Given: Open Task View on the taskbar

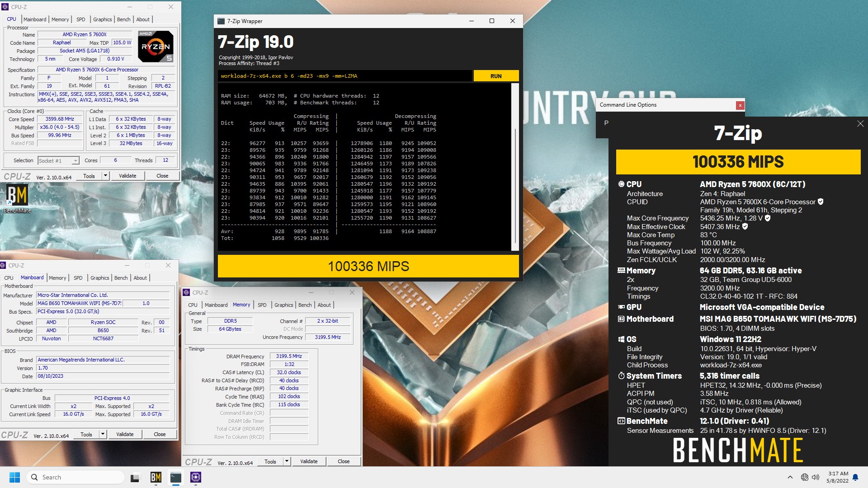Looking at the screenshot, I should click(135, 477).
